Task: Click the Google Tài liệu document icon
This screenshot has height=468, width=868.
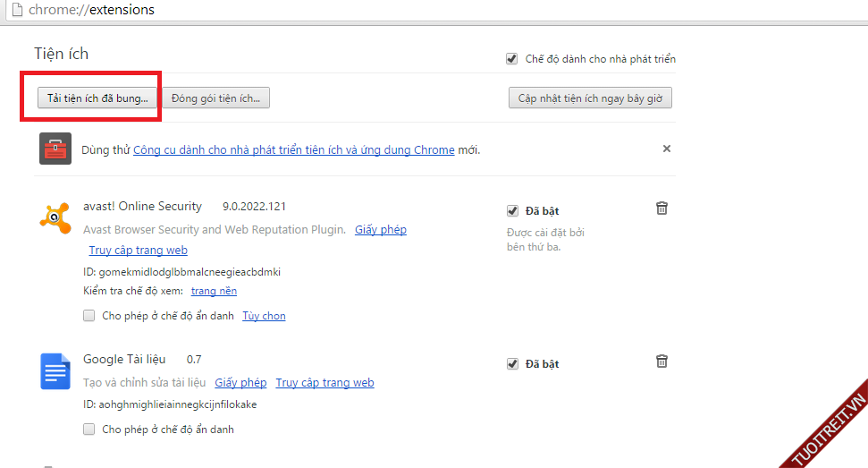Action: (55, 370)
